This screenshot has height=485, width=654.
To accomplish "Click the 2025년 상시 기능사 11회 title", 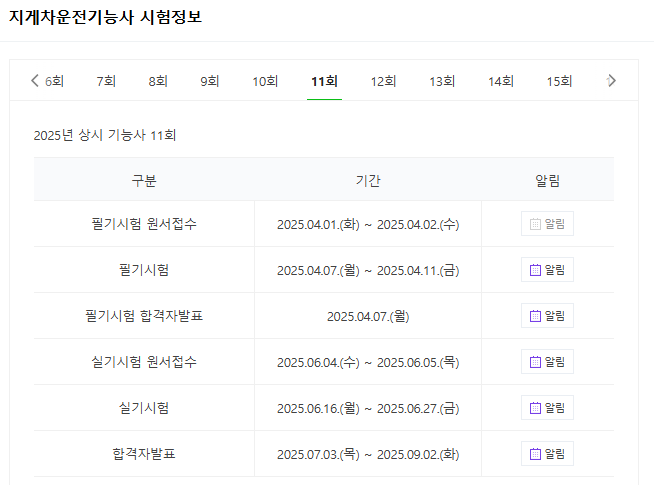I will pyautogui.click(x=105, y=135).
